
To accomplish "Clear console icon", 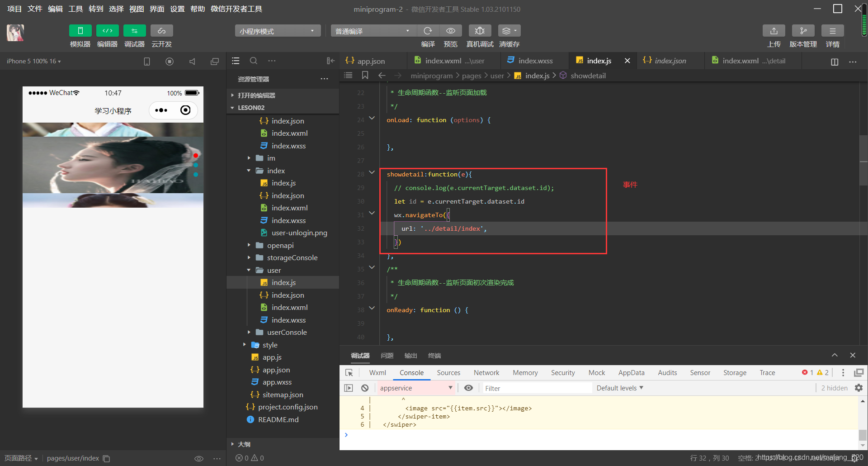I will (x=365, y=388).
